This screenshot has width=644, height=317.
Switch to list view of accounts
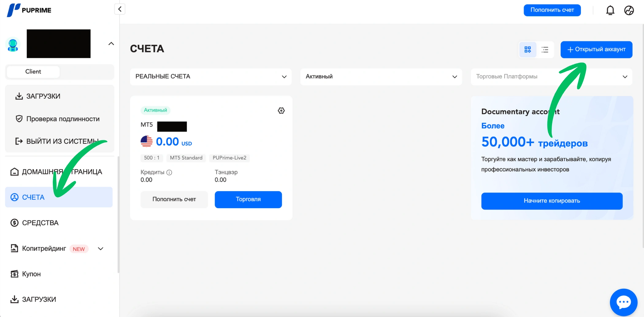pyautogui.click(x=545, y=50)
